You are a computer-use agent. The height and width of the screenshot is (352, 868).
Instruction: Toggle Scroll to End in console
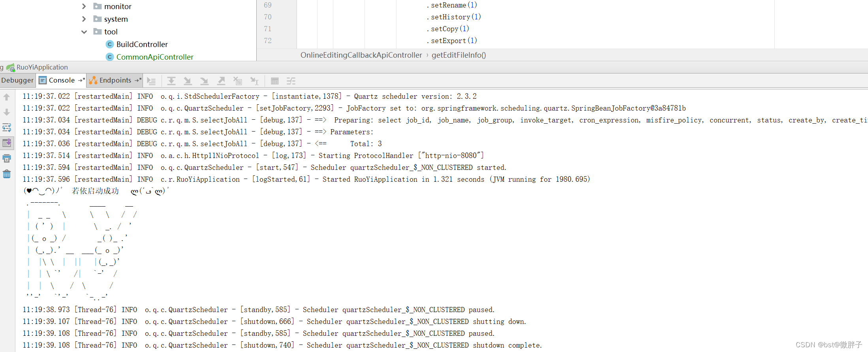pos(7,143)
